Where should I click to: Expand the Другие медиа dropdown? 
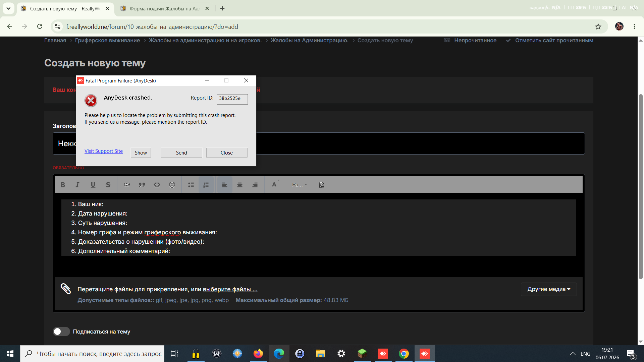549,289
